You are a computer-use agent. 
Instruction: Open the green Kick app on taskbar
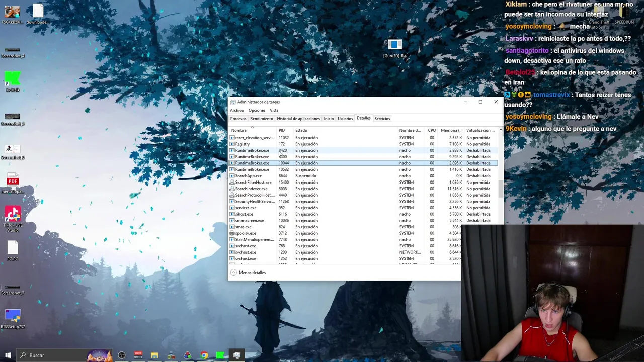tap(220, 355)
